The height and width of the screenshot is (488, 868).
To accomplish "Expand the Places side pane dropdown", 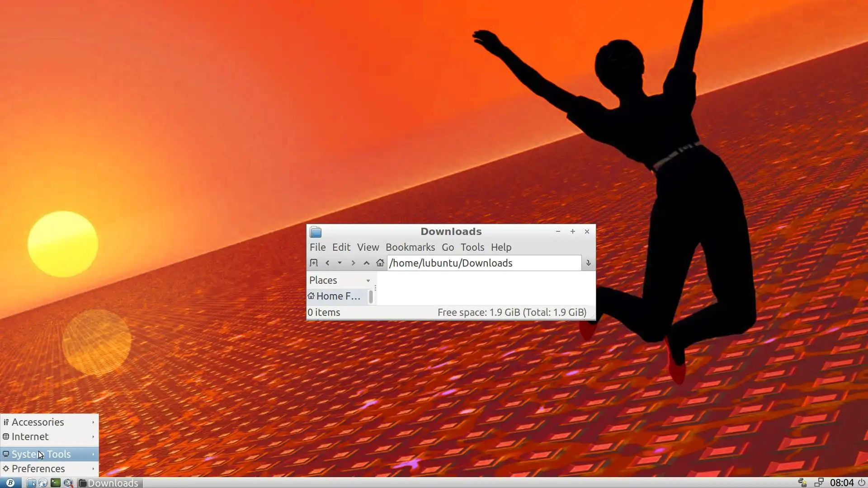I will pos(368,281).
